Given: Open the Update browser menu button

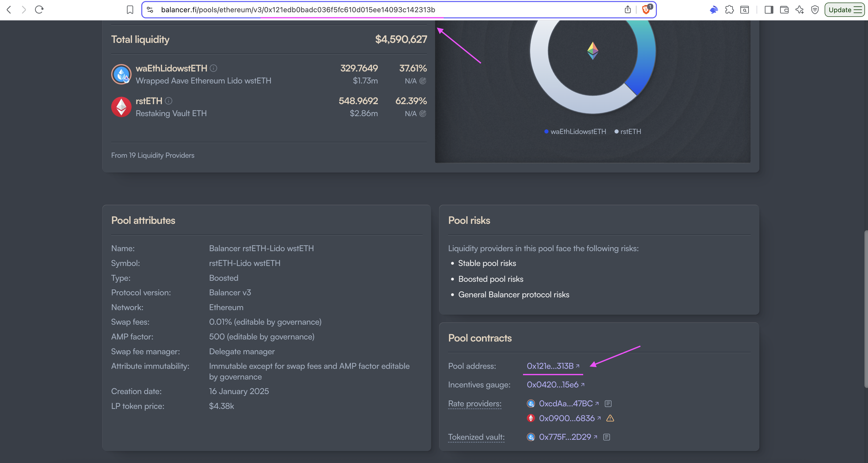Looking at the screenshot, I should pyautogui.click(x=845, y=10).
